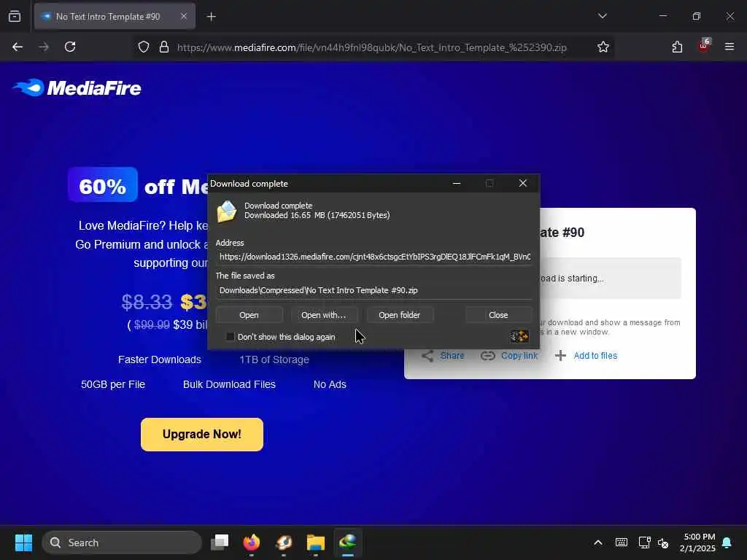Image resolution: width=747 pixels, height=560 pixels.
Task: Click the 60% discount badge
Action: (103, 185)
